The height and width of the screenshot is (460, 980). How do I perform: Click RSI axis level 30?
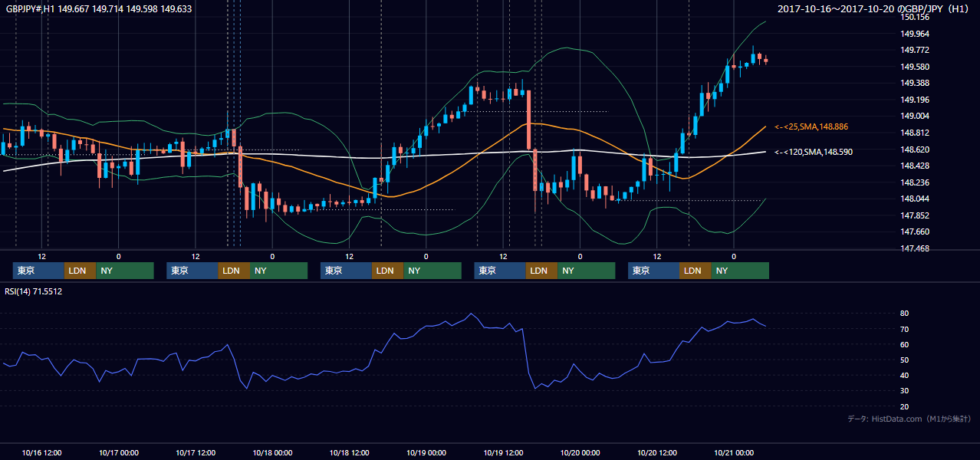[x=905, y=391]
